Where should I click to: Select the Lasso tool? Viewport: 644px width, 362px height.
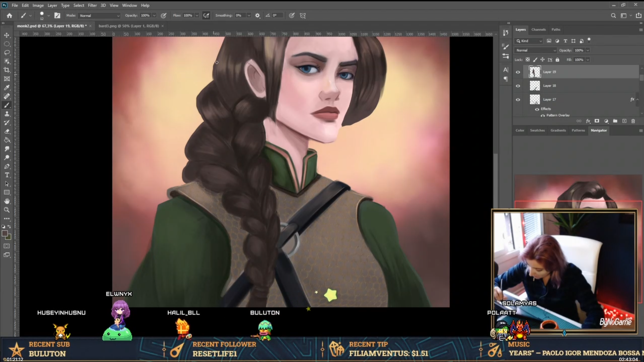[x=7, y=53]
